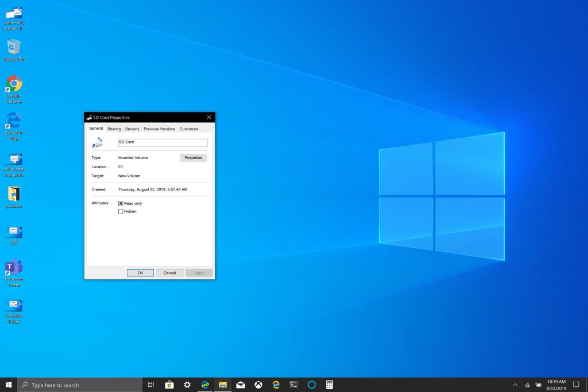The image size is (588, 392).
Task: Open Microsoft Edge desktop shortcut
Action: tap(14, 121)
